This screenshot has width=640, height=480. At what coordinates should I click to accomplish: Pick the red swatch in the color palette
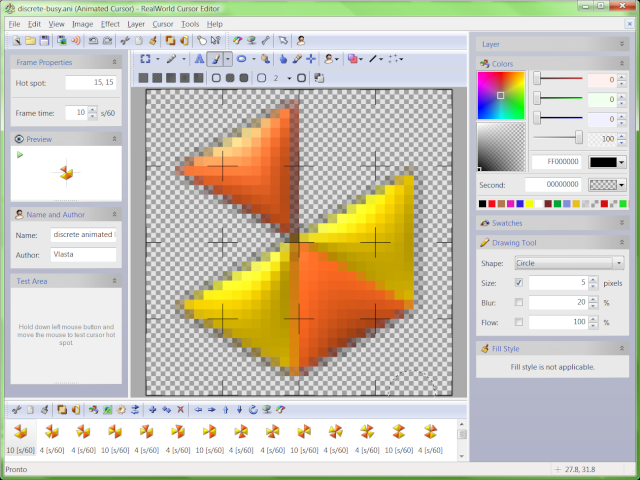click(493, 204)
